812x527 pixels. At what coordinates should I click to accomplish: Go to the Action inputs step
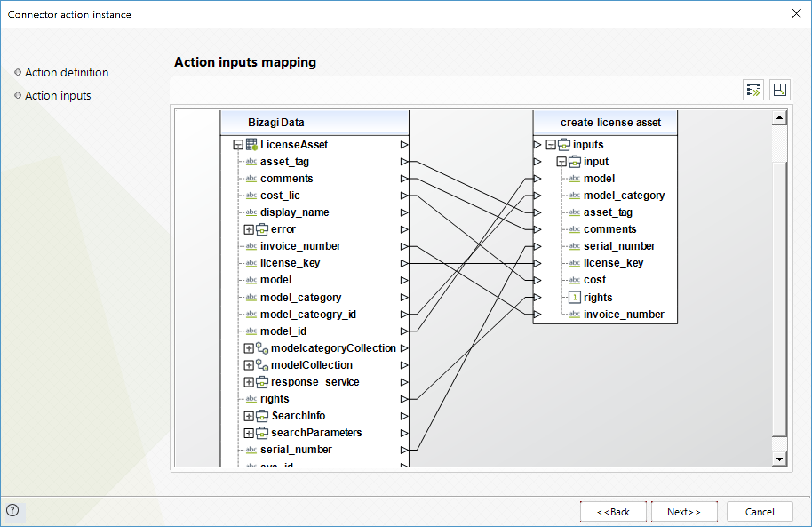coord(58,96)
